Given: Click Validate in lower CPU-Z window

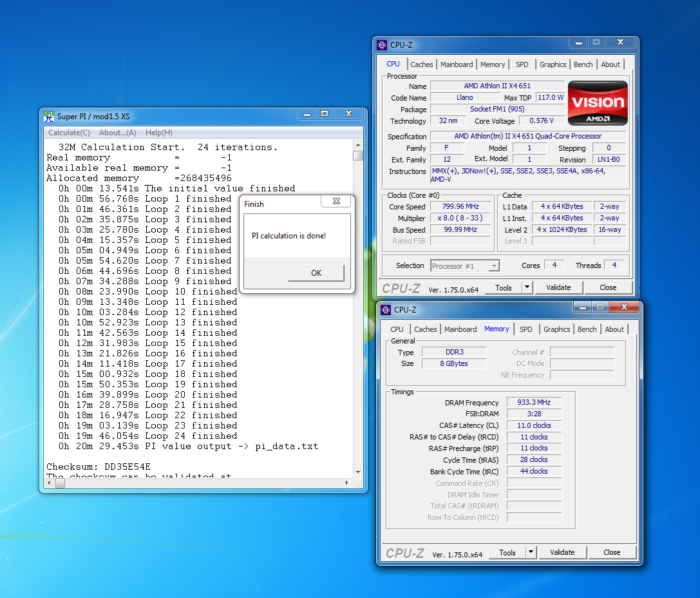Looking at the screenshot, I should pyautogui.click(x=562, y=552).
